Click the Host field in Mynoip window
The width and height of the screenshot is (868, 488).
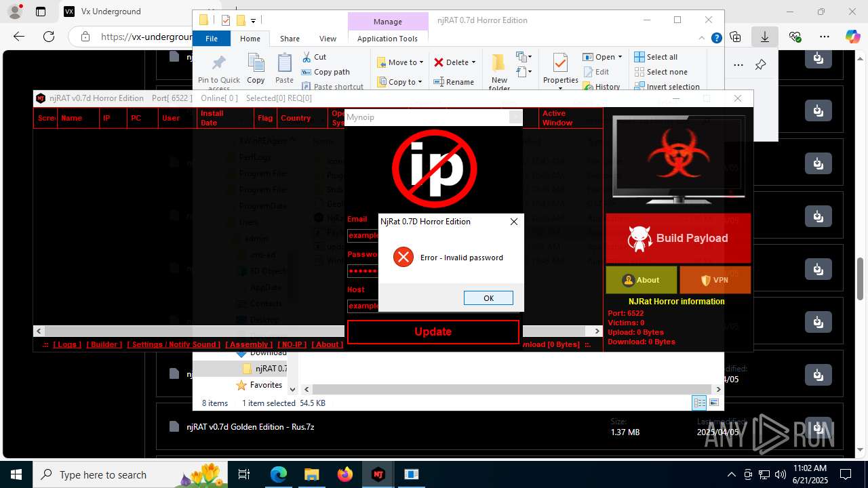click(363, 306)
